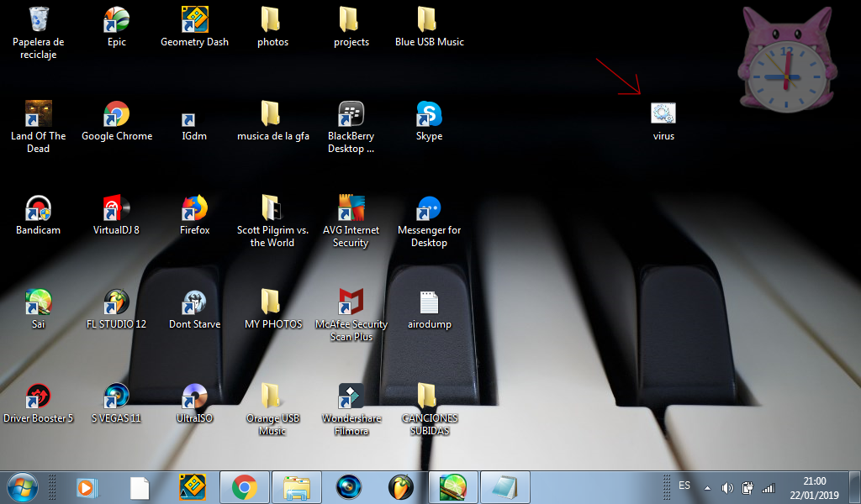Viewport: 861px width, 504px height.
Task: Open the network signal tray icon
Action: click(x=769, y=487)
